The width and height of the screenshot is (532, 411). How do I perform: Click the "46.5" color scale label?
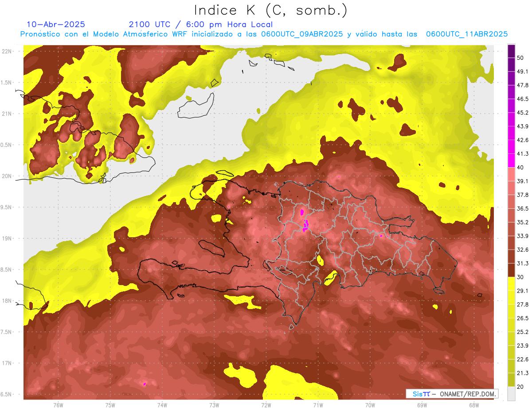pyautogui.click(x=523, y=99)
